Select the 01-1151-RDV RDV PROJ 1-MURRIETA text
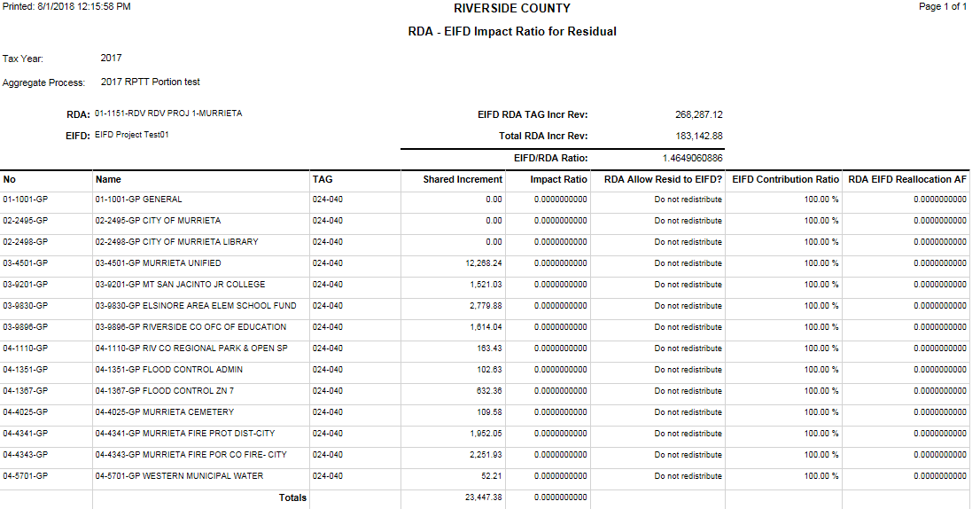This screenshot has height=509, width=980. point(168,114)
